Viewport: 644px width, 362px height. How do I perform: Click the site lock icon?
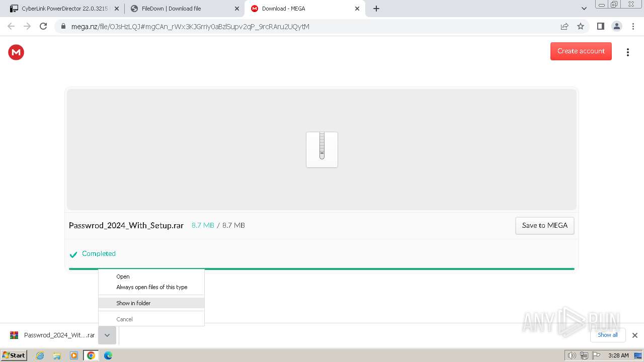[63, 26]
